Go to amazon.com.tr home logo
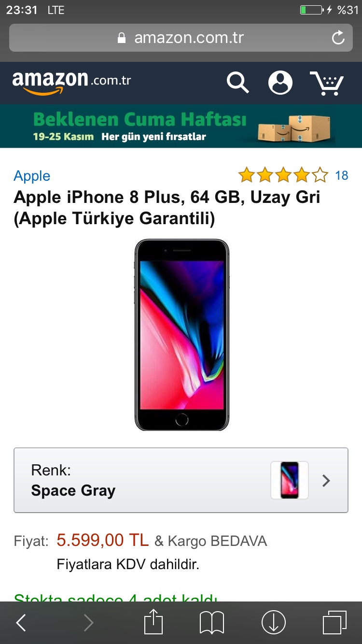 click(71, 82)
